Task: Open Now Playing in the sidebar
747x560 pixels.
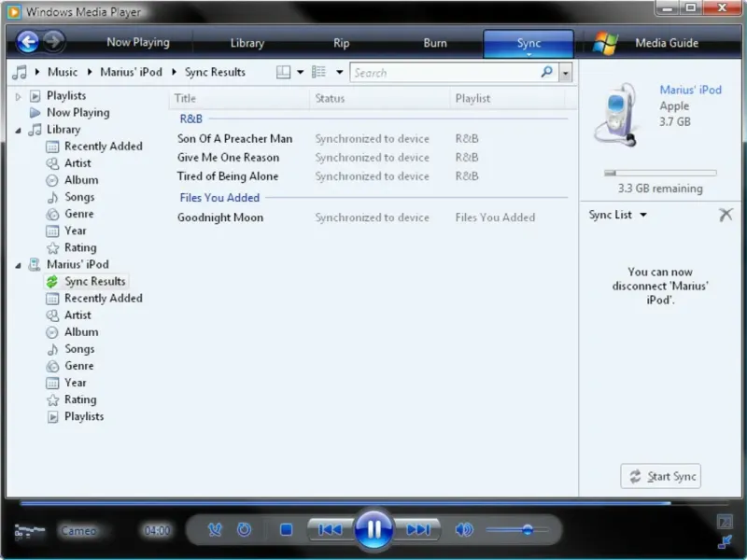Action: (69, 113)
